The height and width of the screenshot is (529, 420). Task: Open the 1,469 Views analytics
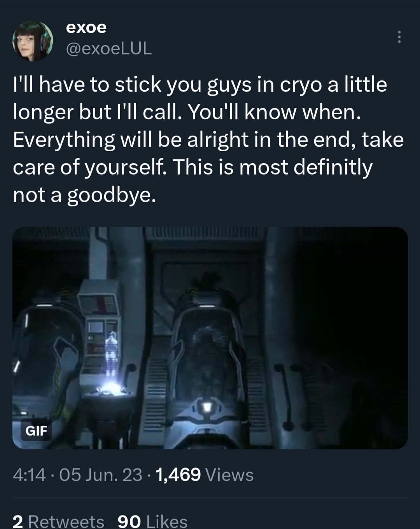(204, 475)
